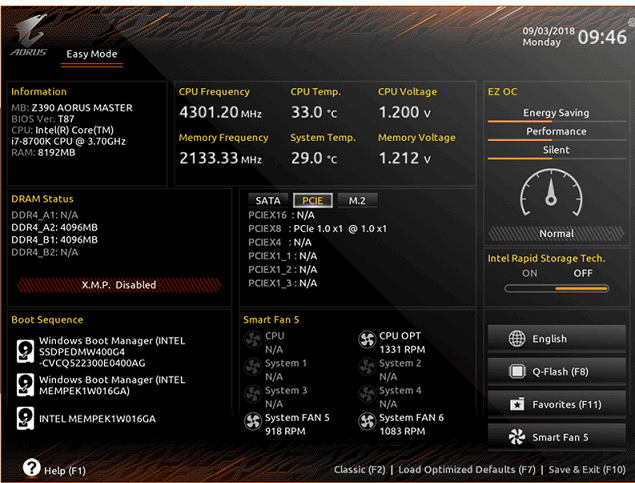635x483 pixels.
Task: Click the System 1 fan icon
Action: [253, 367]
